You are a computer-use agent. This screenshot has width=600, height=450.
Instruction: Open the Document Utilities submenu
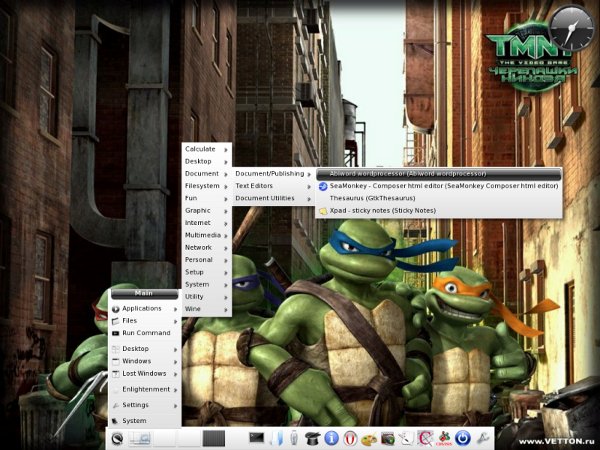274,198
